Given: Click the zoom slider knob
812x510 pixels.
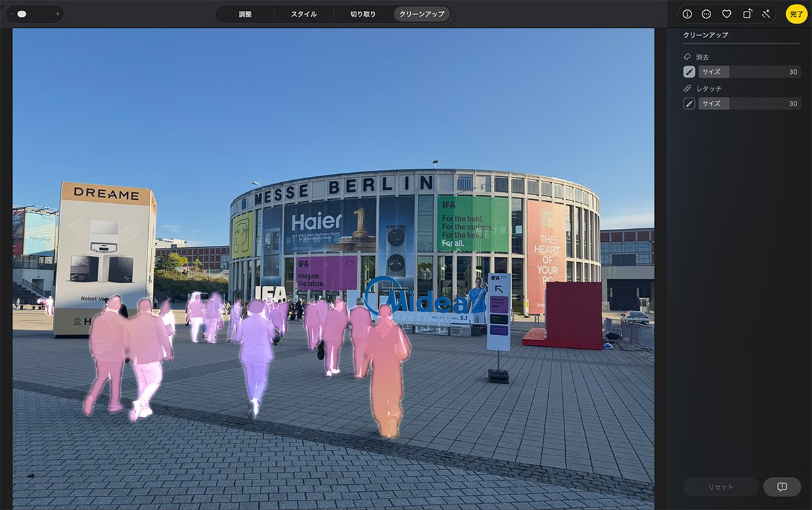Looking at the screenshot, I should [x=22, y=14].
